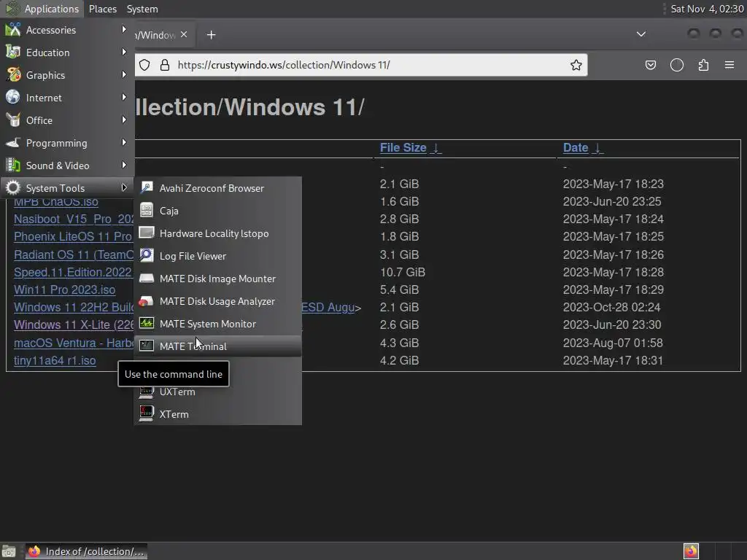Viewport: 747px width, 560px height.
Task: Expand the Internet submenu
Action: (67, 98)
